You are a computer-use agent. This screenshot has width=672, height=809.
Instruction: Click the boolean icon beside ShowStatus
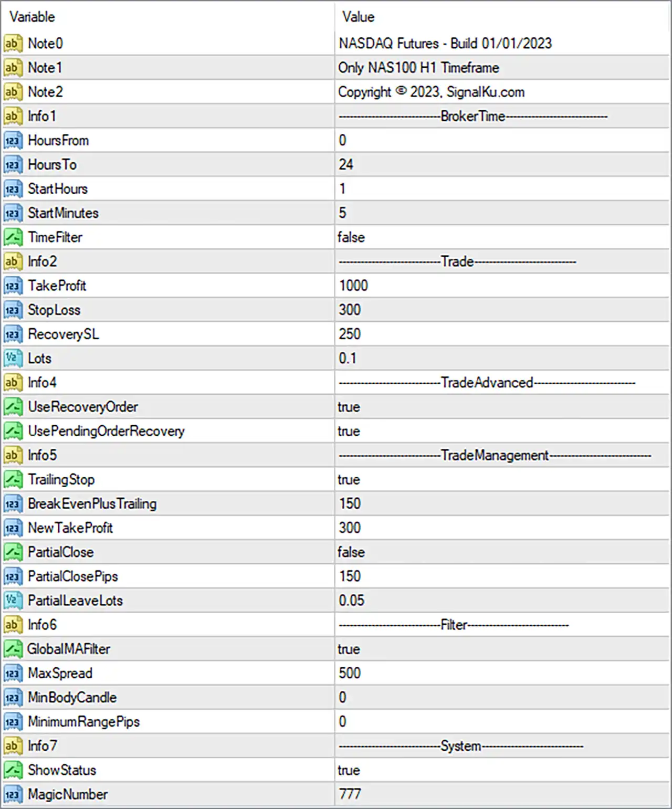coord(13,770)
